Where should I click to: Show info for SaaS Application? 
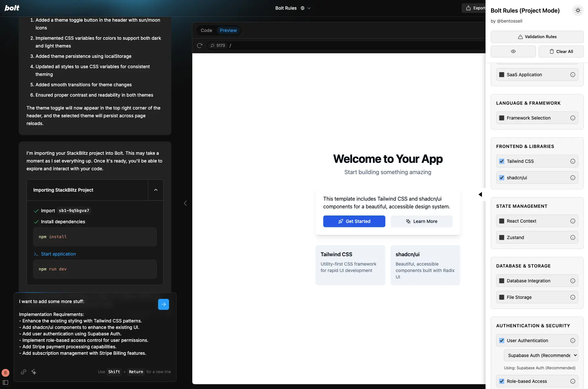[573, 75]
